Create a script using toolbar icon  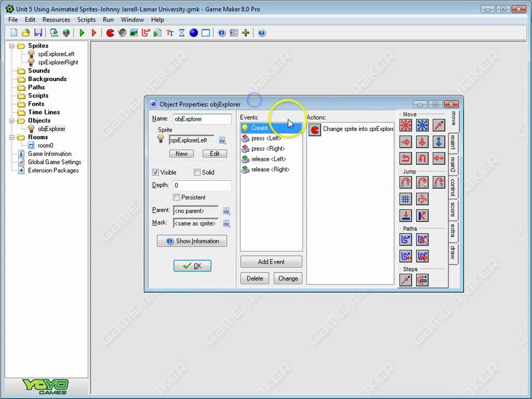click(158, 33)
